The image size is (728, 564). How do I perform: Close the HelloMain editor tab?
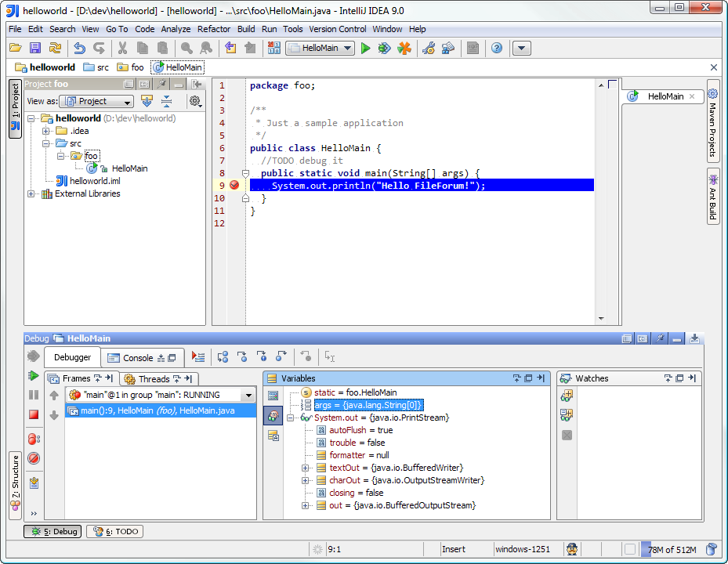[x=692, y=96]
